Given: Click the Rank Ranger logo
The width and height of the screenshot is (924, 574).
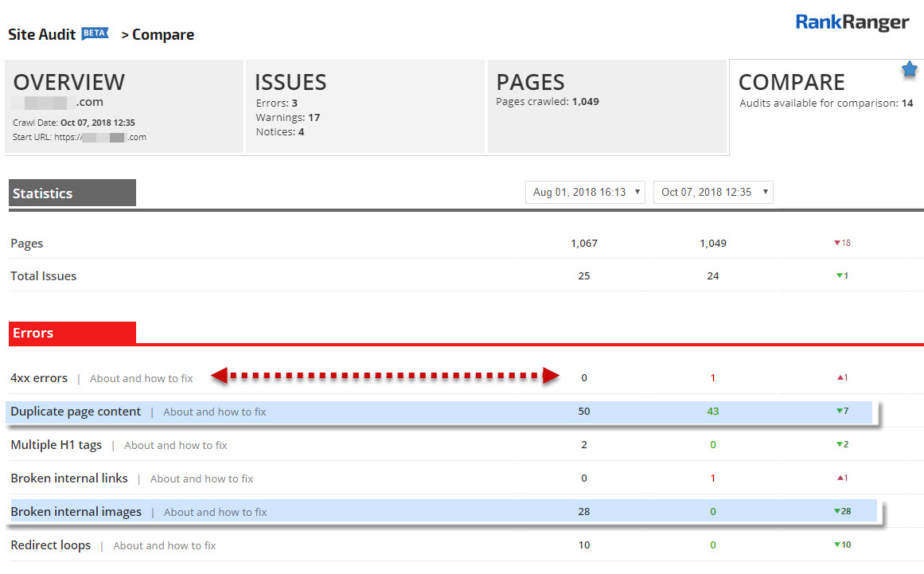Looking at the screenshot, I should pos(852,23).
